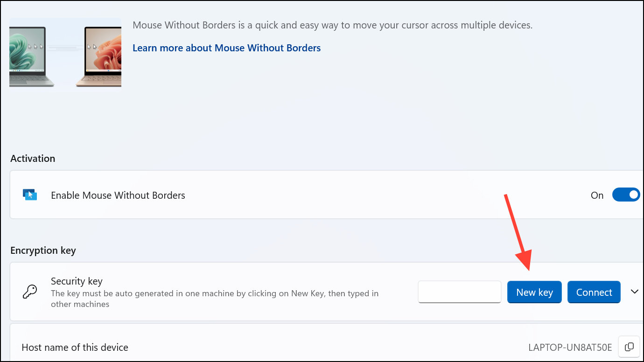This screenshot has height=362, width=644.
Task: Click the Connect button
Action: point(594,292)
